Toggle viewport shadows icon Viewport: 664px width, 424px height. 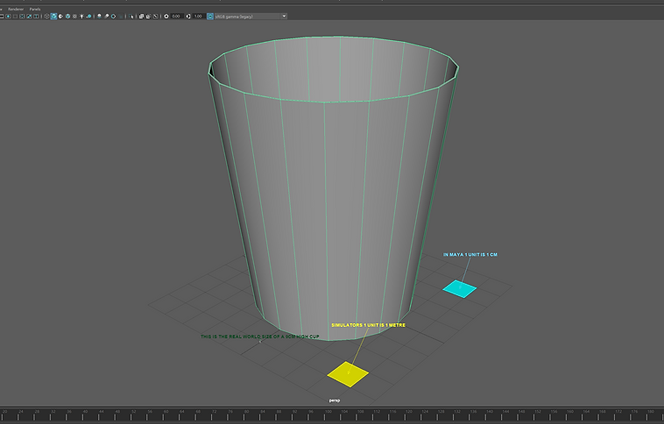click(89, 16)
